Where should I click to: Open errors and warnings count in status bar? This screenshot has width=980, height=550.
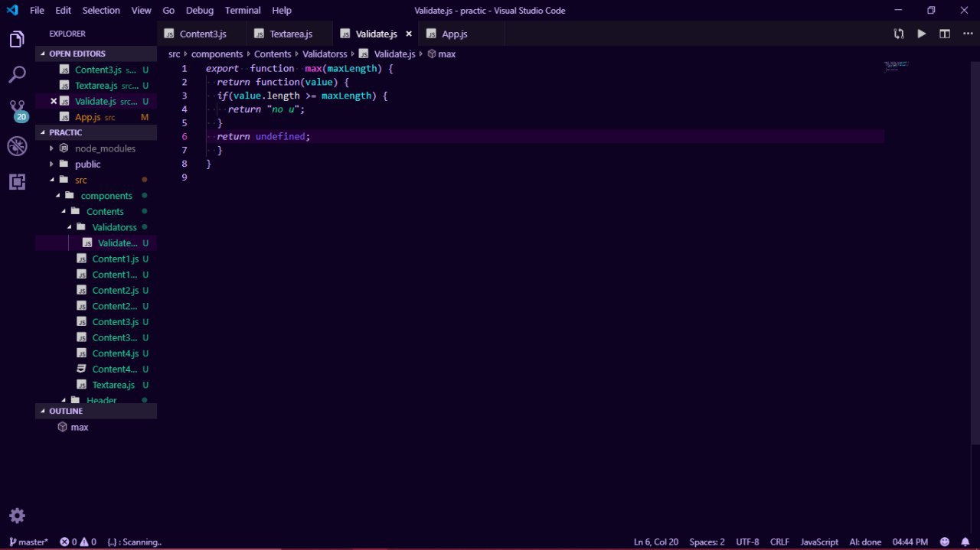click(x=78, y=542)
